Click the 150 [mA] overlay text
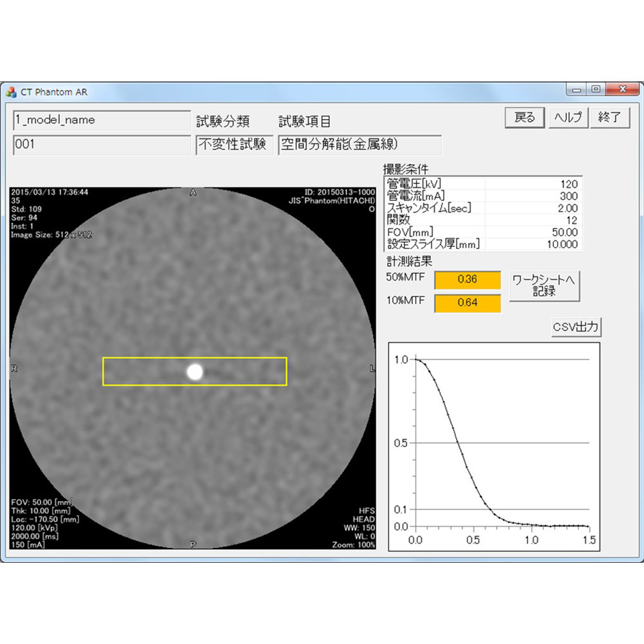 [x=28, y=545]
